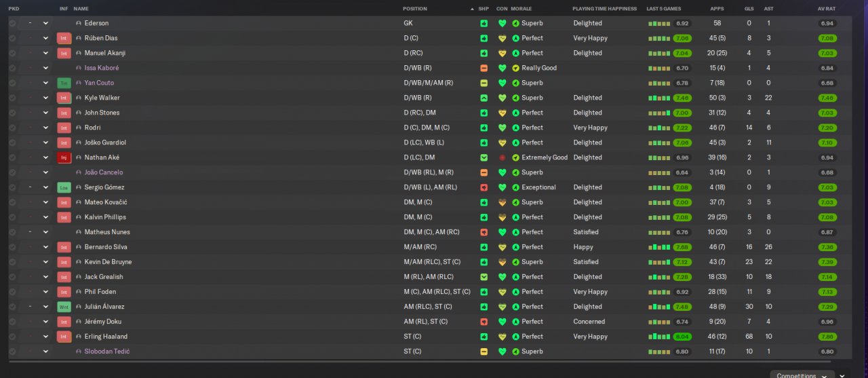Click the morale icon next to Exceptional
The width and height of the screenshot is (868, 378).
pyautogui.click(x=515, y=187)
